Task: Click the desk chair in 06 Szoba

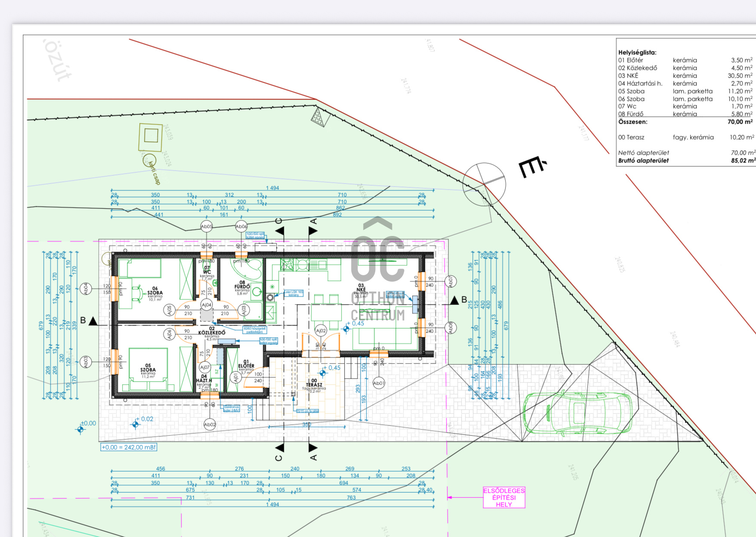Action: tap(136, 293)
